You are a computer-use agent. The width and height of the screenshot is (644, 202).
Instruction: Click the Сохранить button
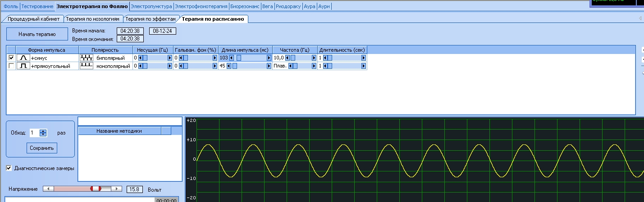42,148
